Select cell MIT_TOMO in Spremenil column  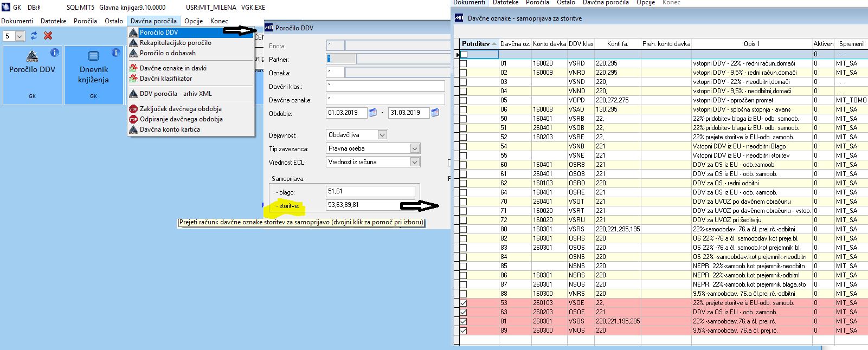[851, 100]
